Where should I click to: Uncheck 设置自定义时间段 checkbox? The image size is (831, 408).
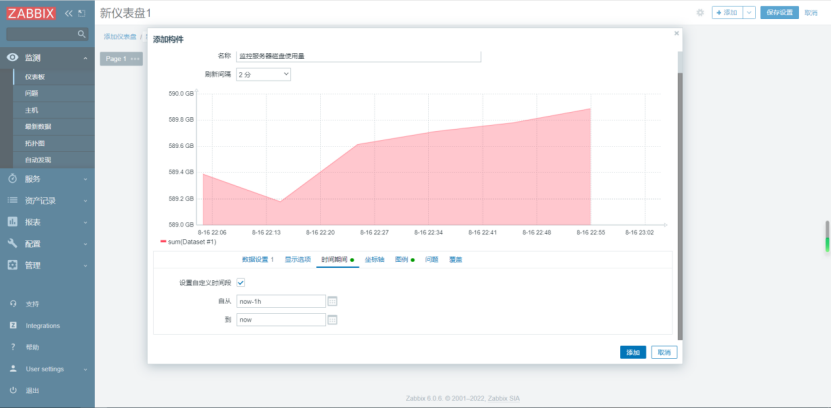[x=241, y=283]
